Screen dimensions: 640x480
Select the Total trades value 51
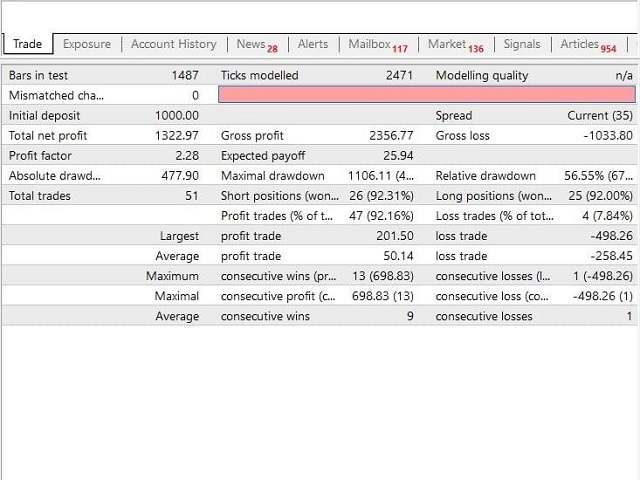(x=192, y=196)
